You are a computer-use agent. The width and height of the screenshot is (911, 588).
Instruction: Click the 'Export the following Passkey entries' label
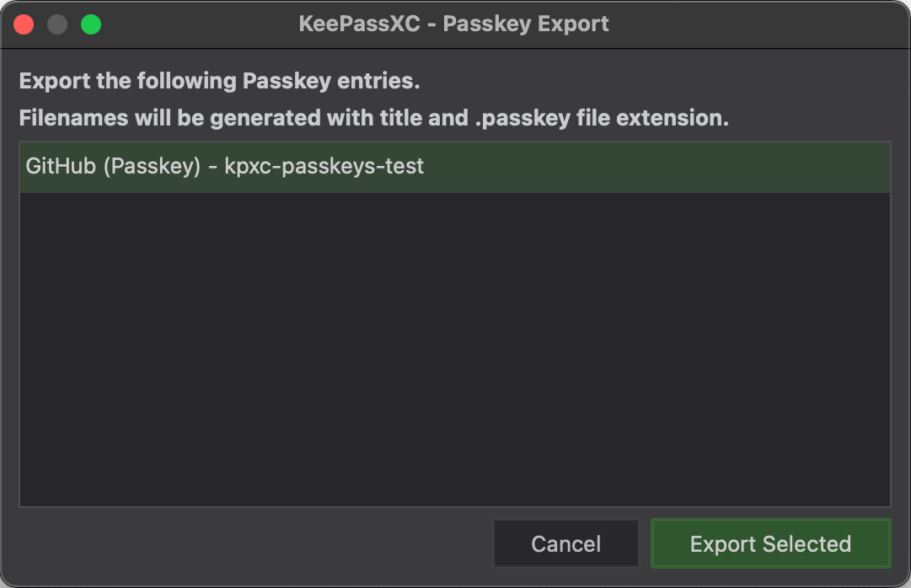click(x=220, y=81)
